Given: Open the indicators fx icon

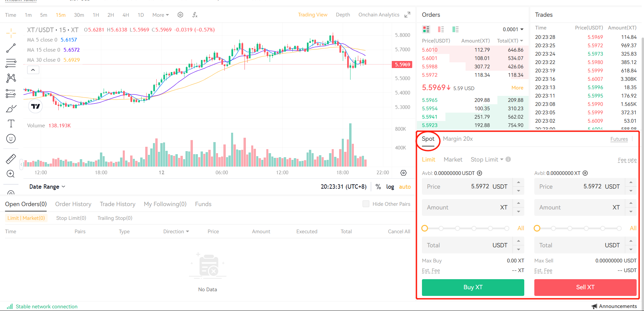Looking at the screenshot, I should tap(195, 15).
